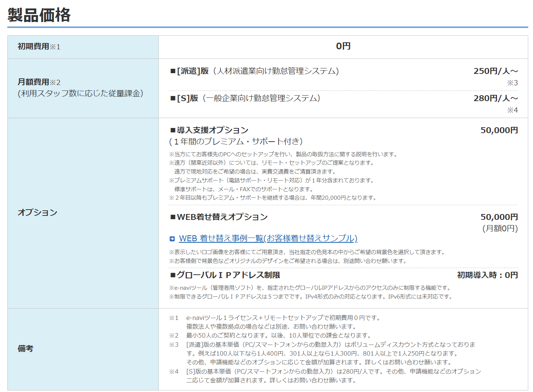533x392 pixels.
Task: Click the 製品価格 page heading
Action: tap(39, 15)
